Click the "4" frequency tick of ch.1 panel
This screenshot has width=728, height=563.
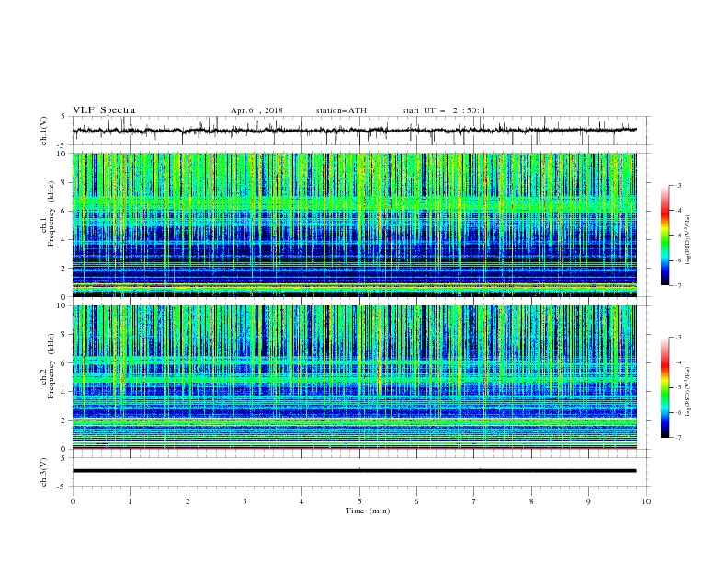[x=65, y=240]
